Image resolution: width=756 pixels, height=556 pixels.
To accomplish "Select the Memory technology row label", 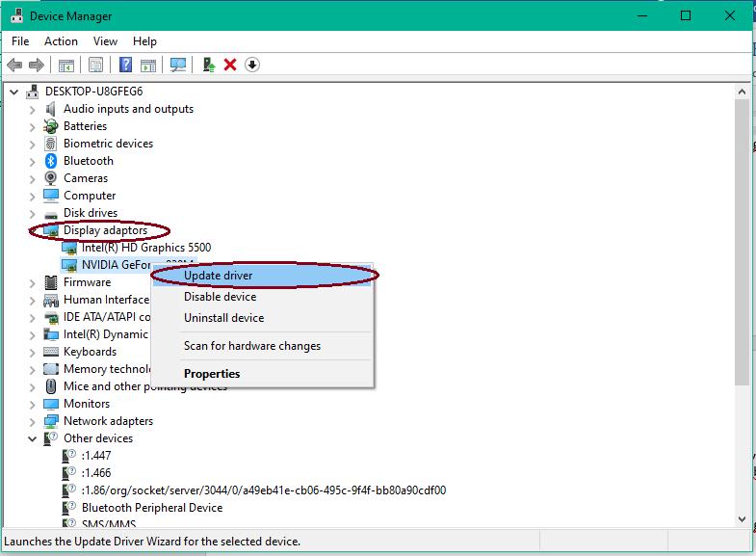I will pyautogui.click(x=107, y=369).
